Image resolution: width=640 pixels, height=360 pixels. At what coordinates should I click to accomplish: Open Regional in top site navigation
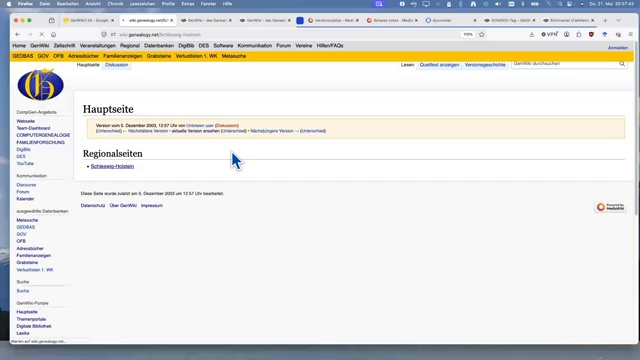[130, 46]
